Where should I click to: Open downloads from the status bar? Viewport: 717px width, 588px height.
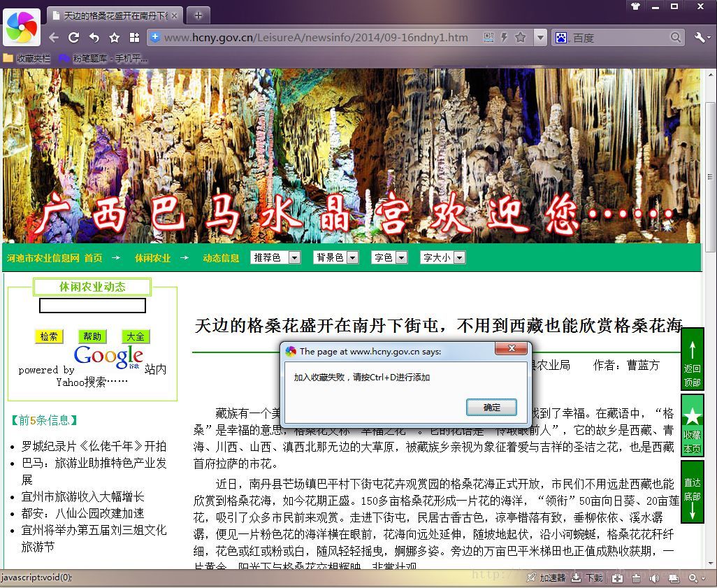click(587, 578)
